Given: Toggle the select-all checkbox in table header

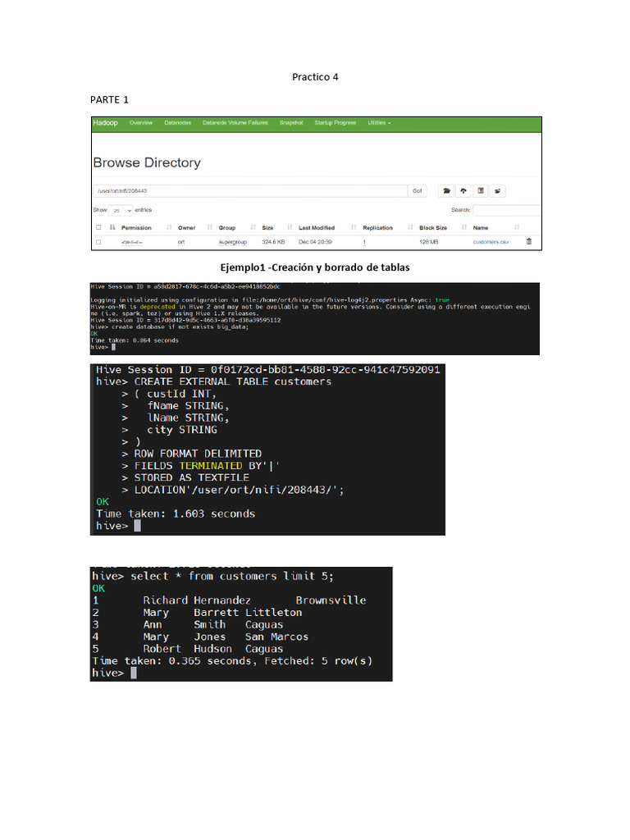Looking at the screenshot, I should 98,227.
